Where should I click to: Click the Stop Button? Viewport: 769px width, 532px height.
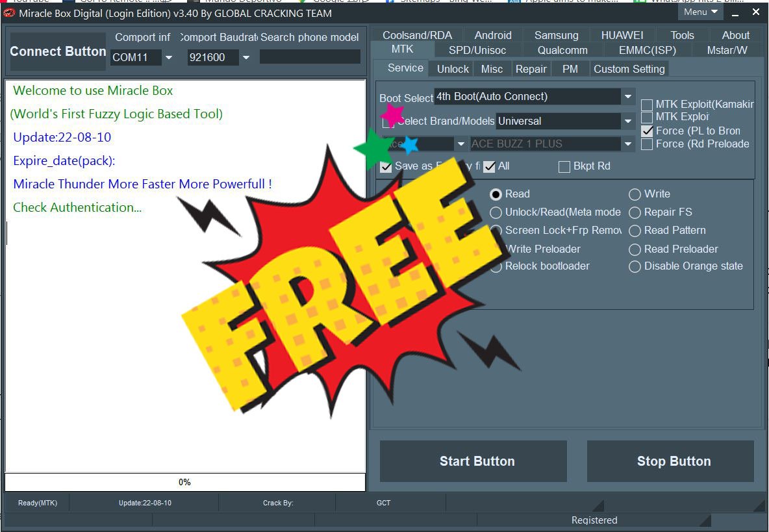(x=670, y=461)
